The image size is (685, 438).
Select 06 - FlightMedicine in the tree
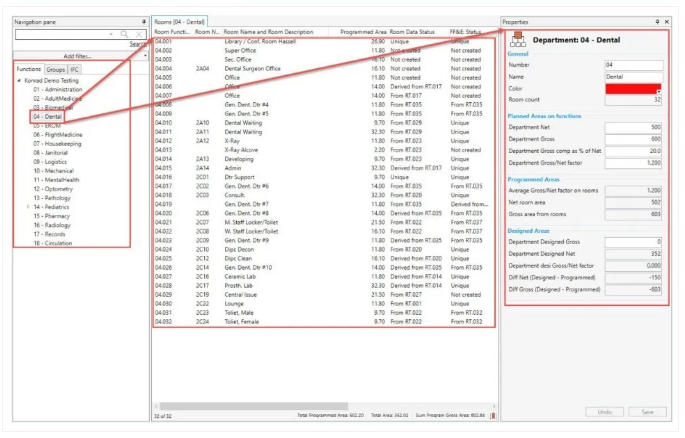[x=58, y=135]
